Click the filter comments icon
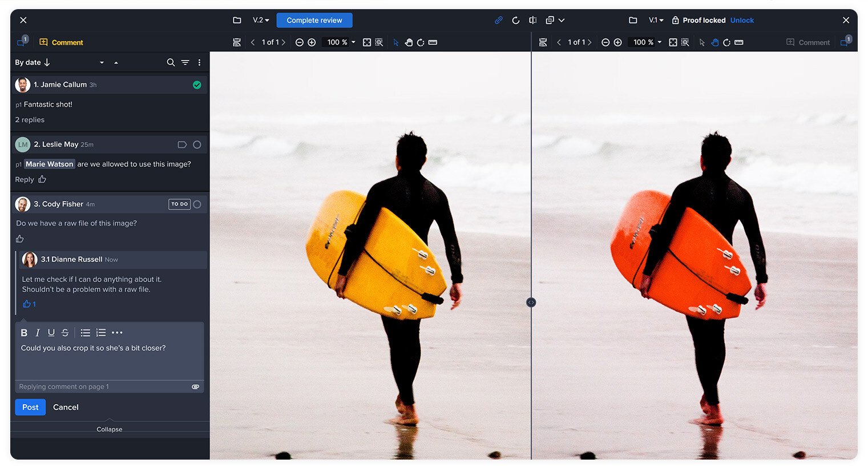 [x=185, y=62]
